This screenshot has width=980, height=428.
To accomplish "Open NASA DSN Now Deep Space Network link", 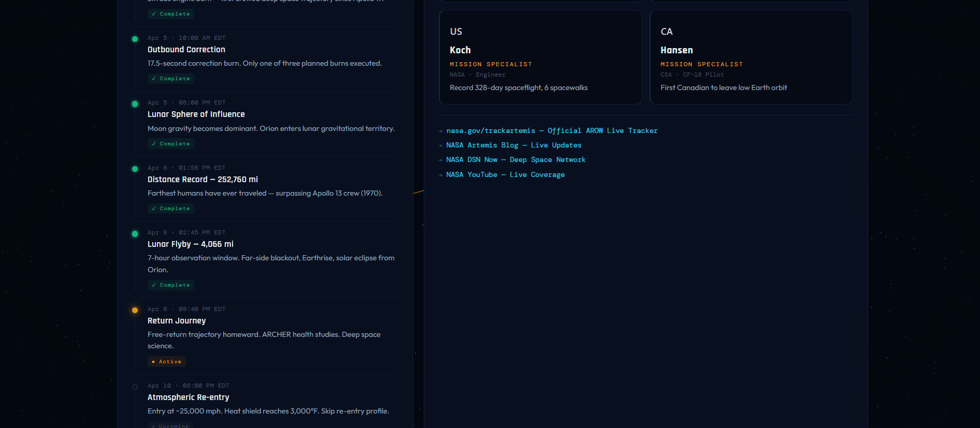I will click(516, 160).
